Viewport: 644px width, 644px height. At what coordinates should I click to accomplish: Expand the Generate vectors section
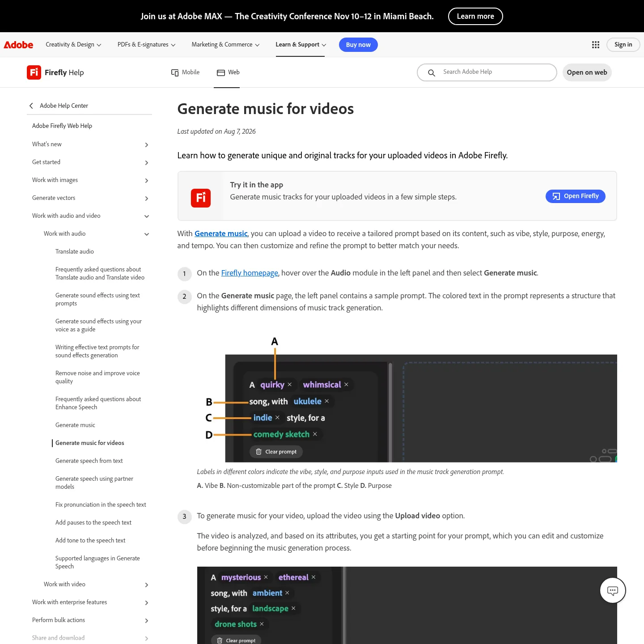coord(147,198)
